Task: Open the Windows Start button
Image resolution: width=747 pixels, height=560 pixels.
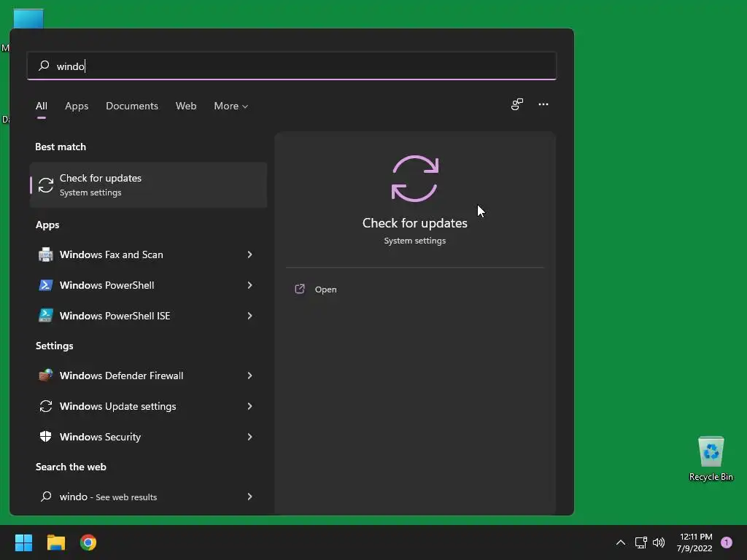Action: point(23,542)
